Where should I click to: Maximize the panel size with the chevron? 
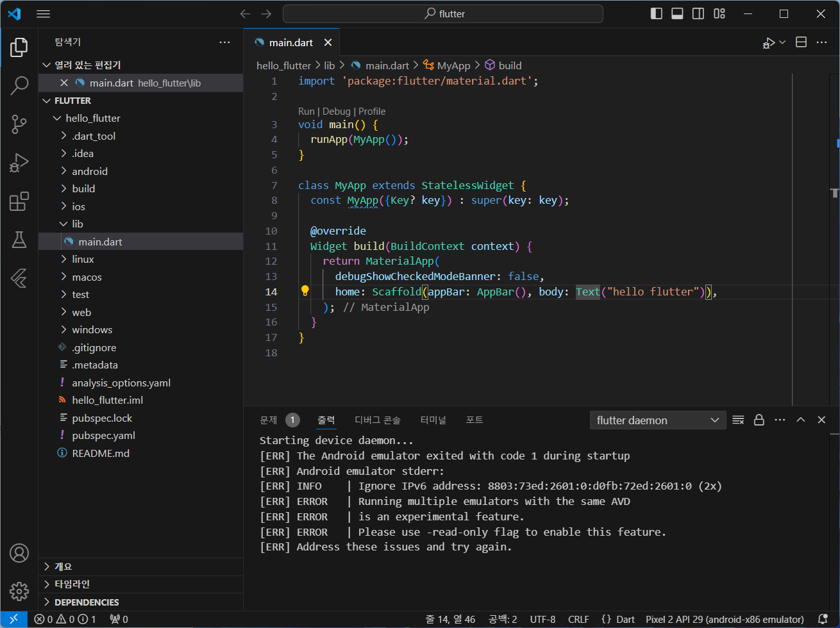[800, 420]
